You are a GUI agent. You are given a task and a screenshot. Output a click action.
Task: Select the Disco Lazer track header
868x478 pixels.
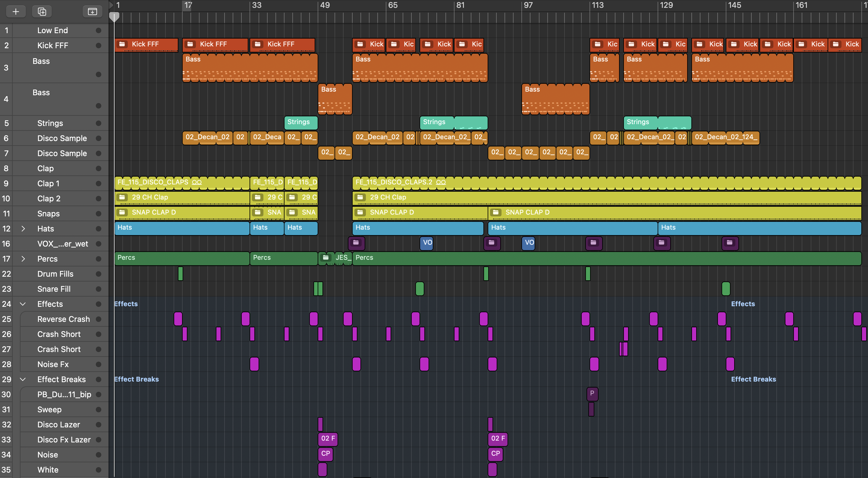59,424
